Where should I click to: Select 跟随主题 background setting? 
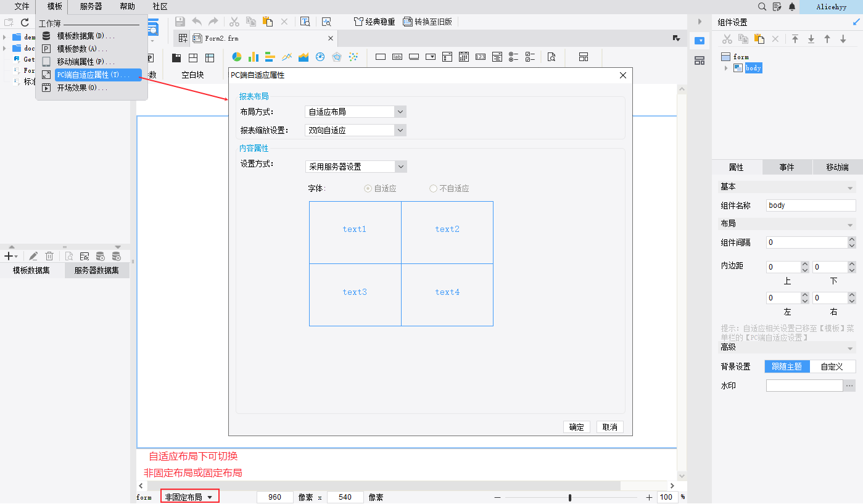pos(787,366)
